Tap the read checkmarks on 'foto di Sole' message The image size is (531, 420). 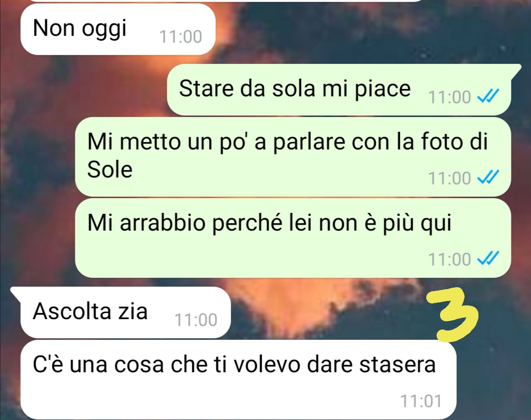(x=488, y=178)
